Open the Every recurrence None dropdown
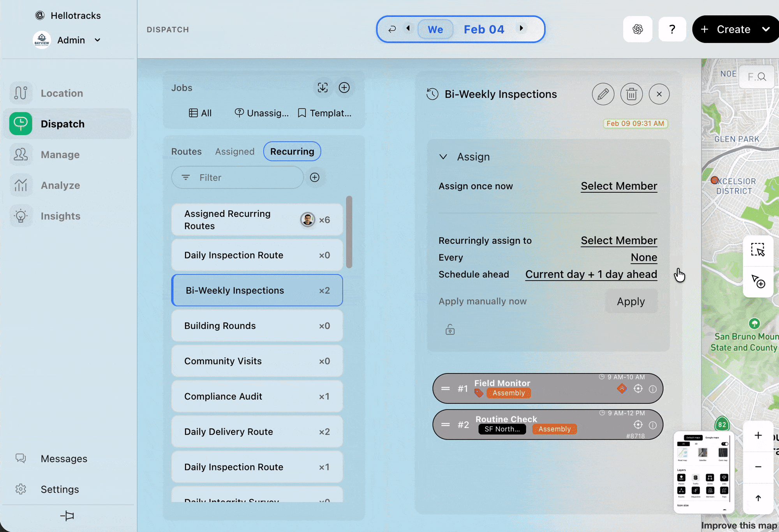The height and width of the screenshot is (532, 779). pyautogui.click(x=644, y=257)
